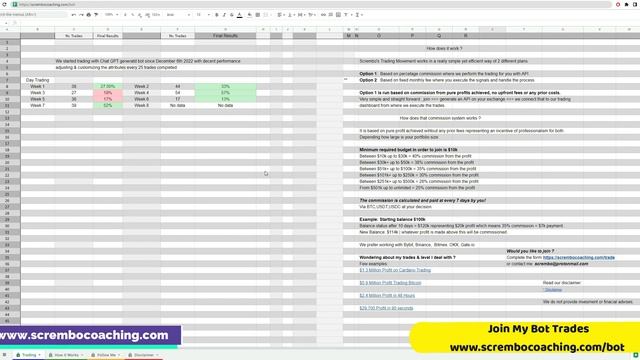The width and height of the screenshot is (640, 360).
Task: Open the Text rotation dropdown
Action: (x=312, y=15)
